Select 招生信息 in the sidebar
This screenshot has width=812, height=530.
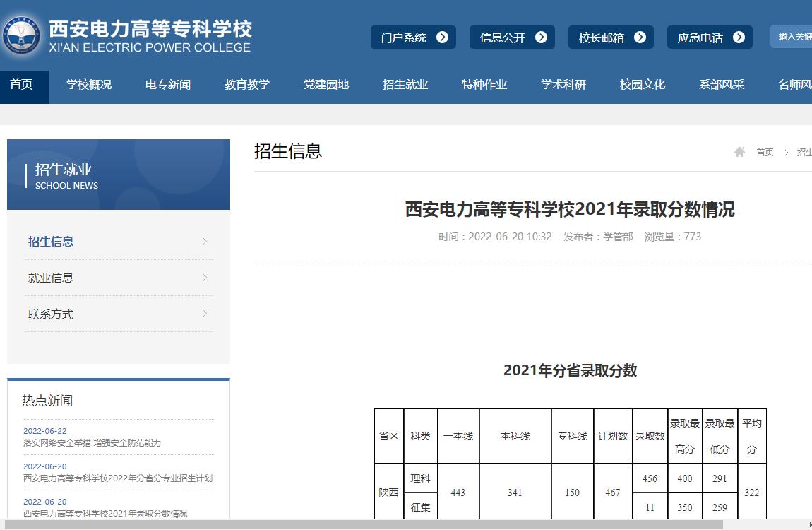[51, 242]
